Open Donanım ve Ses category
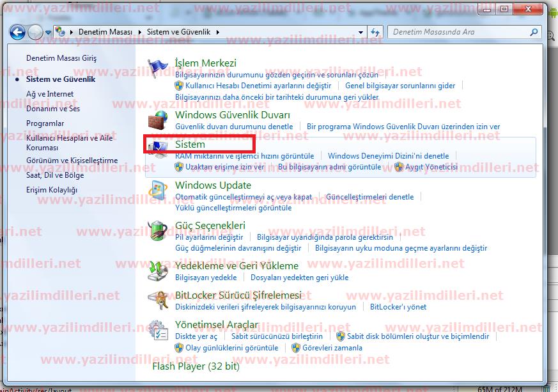This screenshot has width=558, height=392. click(x=53, y=109)
